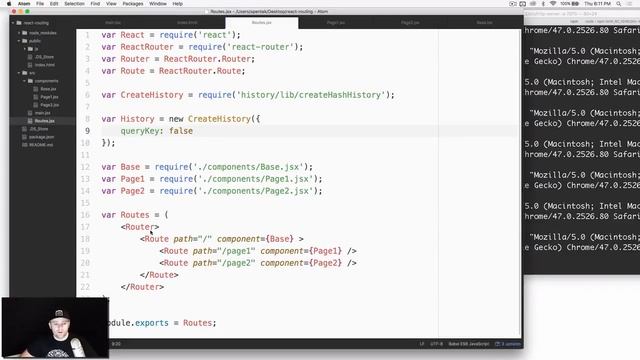Click the Wi-Fi status icon
This screenshot has height=360, width=640.
click(553, 4)
